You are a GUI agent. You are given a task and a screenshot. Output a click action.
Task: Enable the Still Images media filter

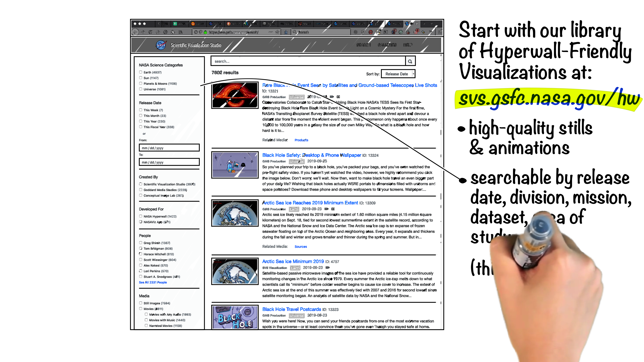coord(141,303)
